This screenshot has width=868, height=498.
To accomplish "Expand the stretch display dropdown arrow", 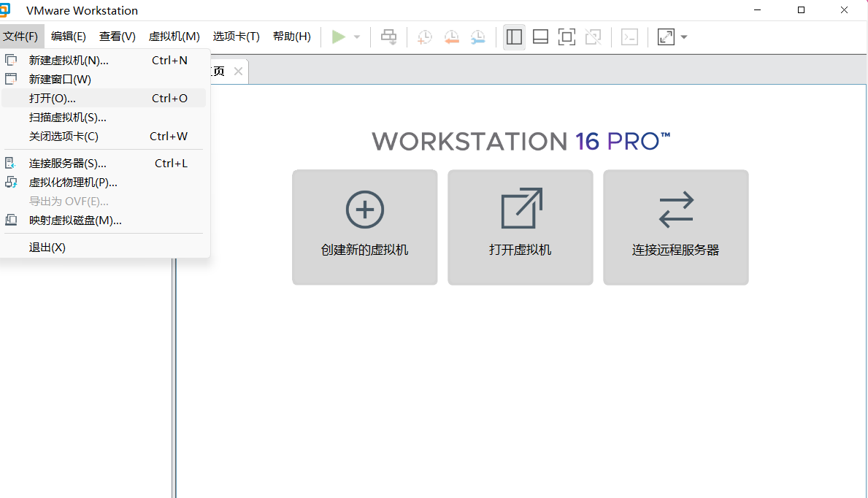I will coord(684,37).
